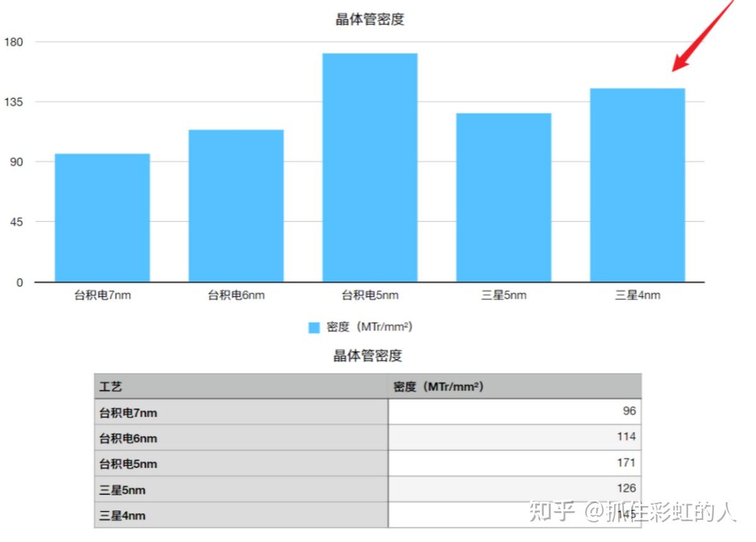This screenshot has width=756, height=542.
Task: Select the 台积电7nm axis label
Action: click(103, 294)
